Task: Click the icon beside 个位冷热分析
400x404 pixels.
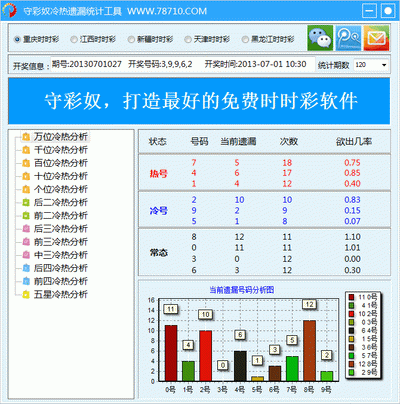Action: click(x=26, y=189)
